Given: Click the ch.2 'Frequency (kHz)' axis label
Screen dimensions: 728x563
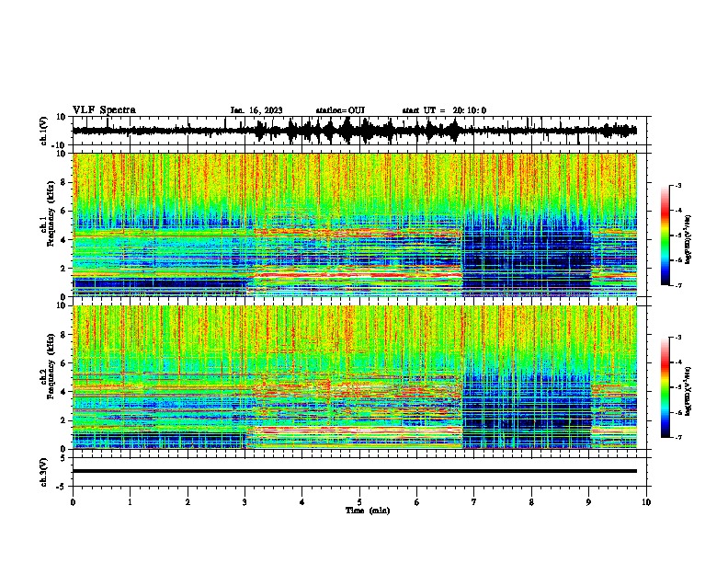Looking at the screenshot, I should click(x=49, y=366).
